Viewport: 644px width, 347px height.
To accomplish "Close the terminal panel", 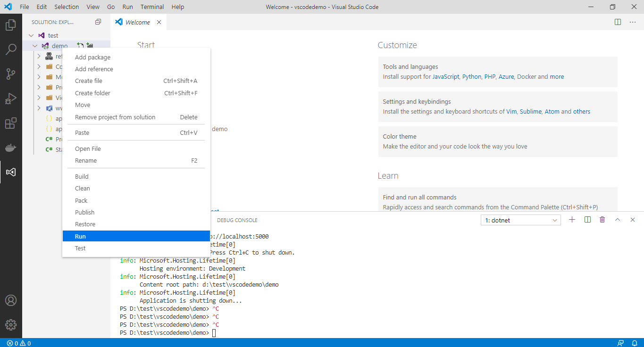I will pyautogui.click(x=633, y=220).
